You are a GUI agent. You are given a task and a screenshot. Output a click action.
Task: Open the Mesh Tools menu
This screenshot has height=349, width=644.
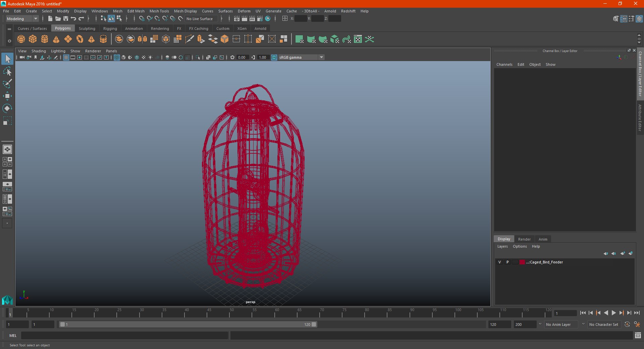pyautogui.click(x=159, y=11)
